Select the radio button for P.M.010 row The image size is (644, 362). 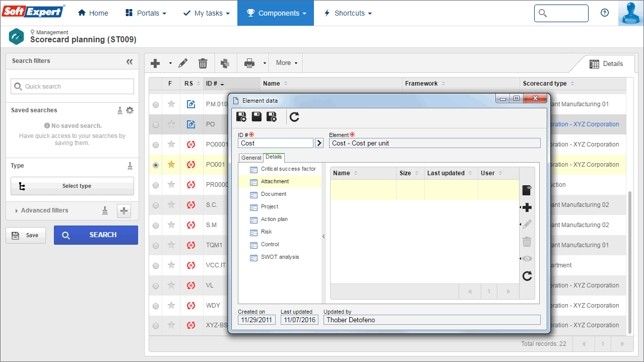(x=156, y=104)
